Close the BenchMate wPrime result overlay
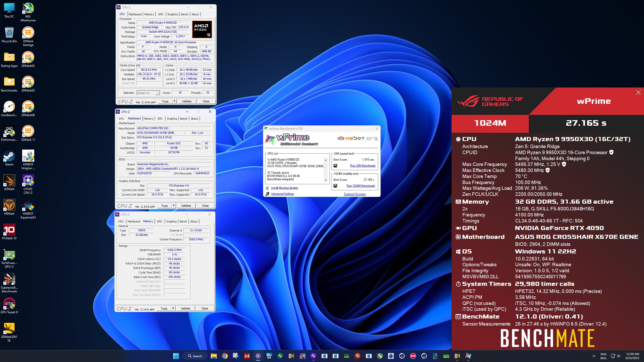This screenshot has width=644, height=362. click(x=638, y=93)
